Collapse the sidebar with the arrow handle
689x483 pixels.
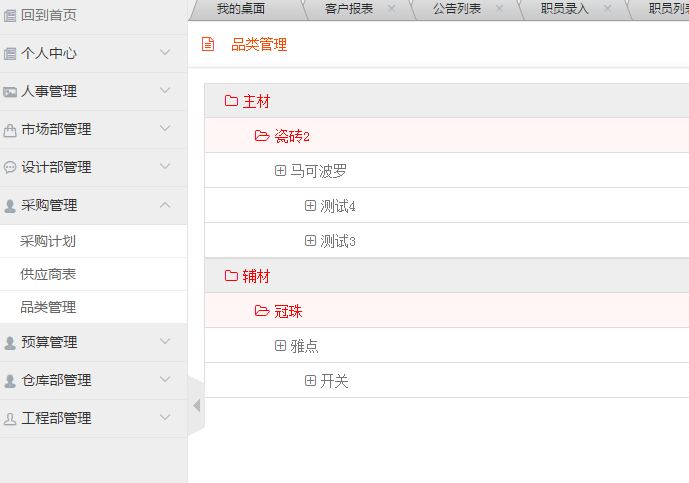(x=196, y=405)
